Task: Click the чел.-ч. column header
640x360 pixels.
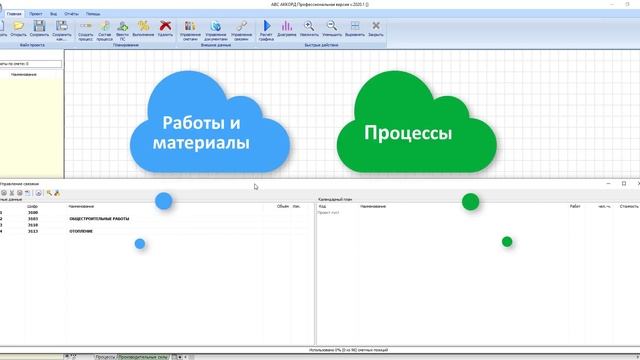Action: coord(604,207)
